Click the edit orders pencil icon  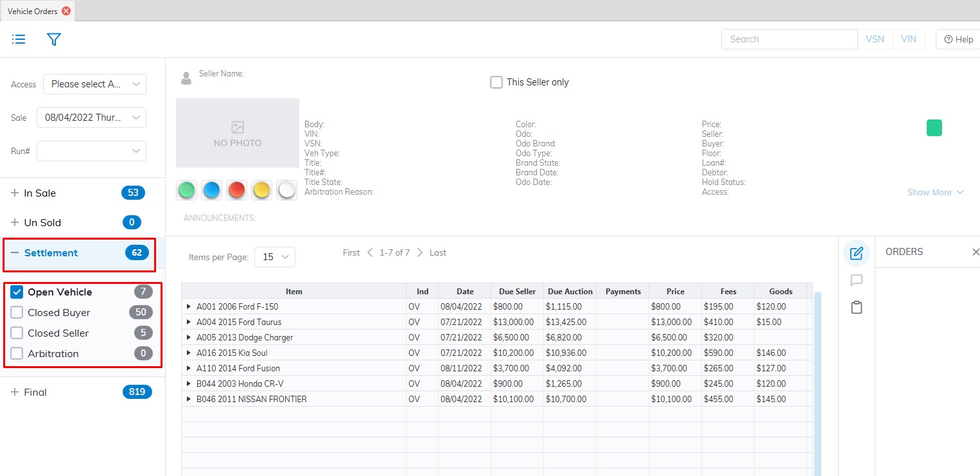coord(856,253)
